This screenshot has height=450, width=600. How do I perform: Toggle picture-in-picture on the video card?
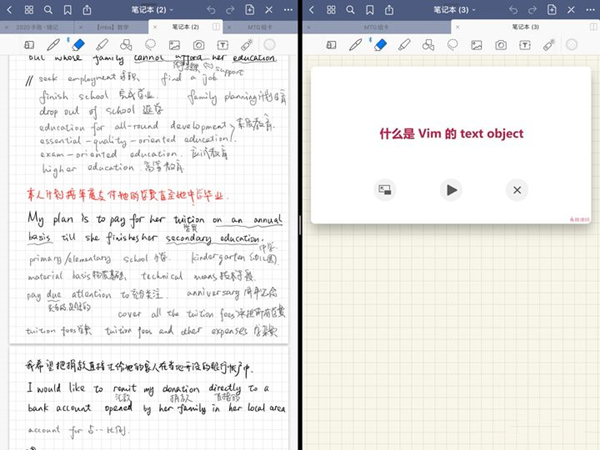(x=386, y=189)
